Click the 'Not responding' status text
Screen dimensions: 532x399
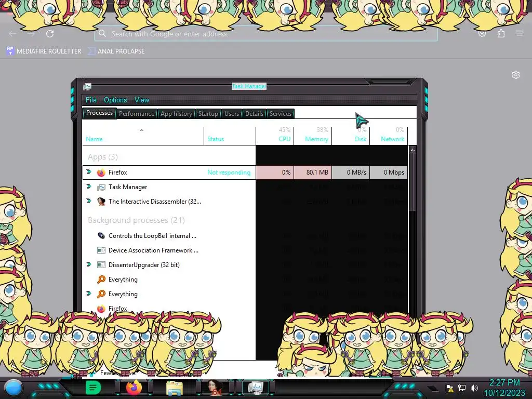tap(229, 172)
